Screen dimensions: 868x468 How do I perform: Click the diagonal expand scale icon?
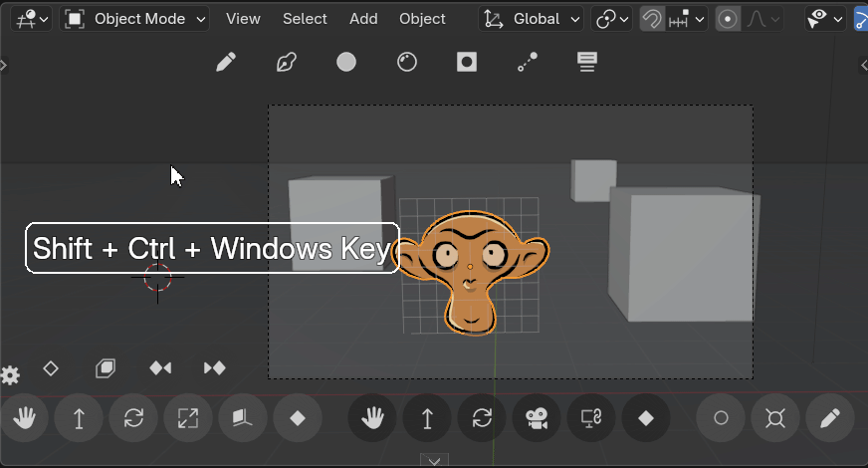188,418
